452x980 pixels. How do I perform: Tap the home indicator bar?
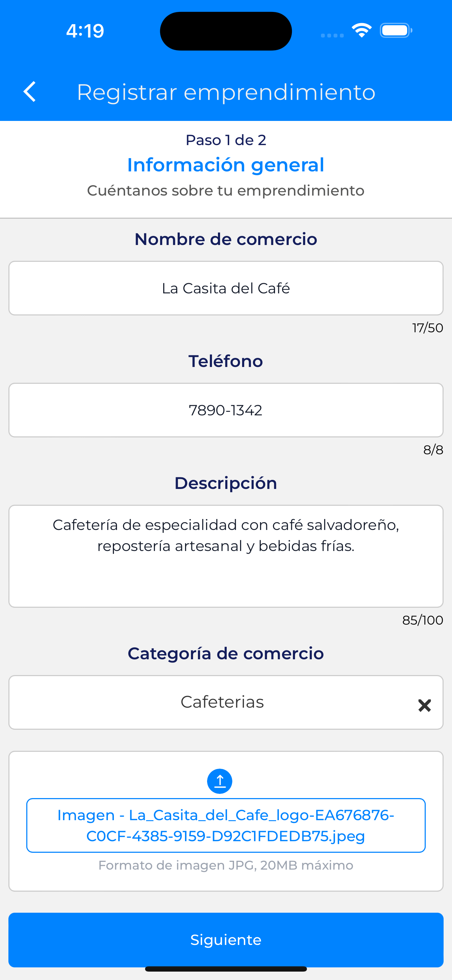tap(226, 969)
